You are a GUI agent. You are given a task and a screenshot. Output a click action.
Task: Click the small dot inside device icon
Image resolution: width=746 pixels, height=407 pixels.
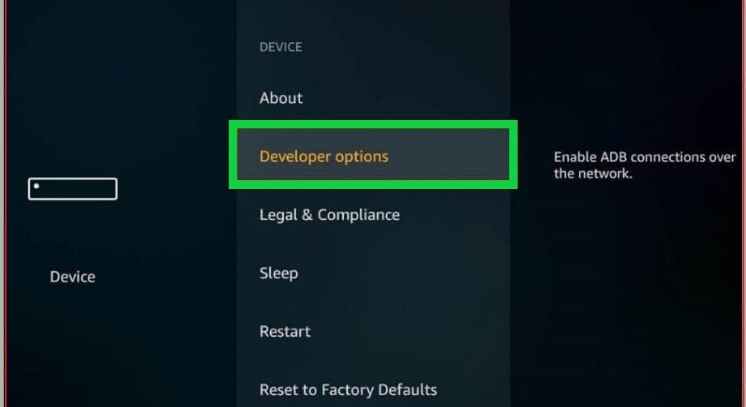36,186
